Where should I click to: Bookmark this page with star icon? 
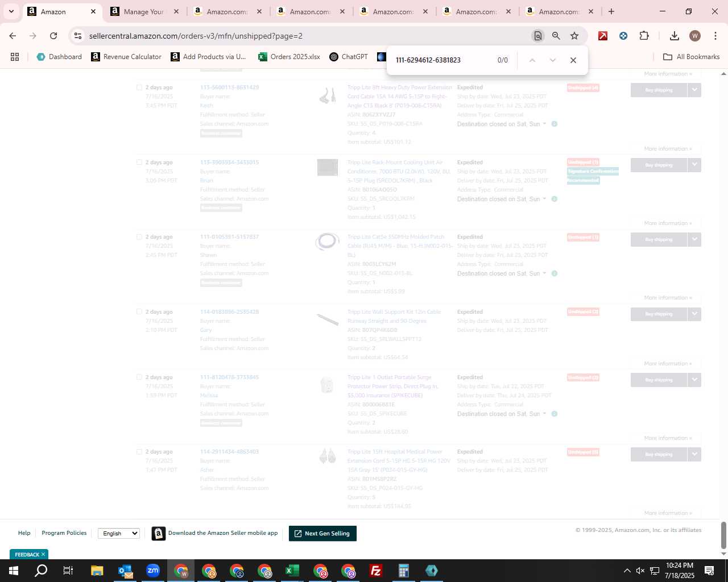574,36
